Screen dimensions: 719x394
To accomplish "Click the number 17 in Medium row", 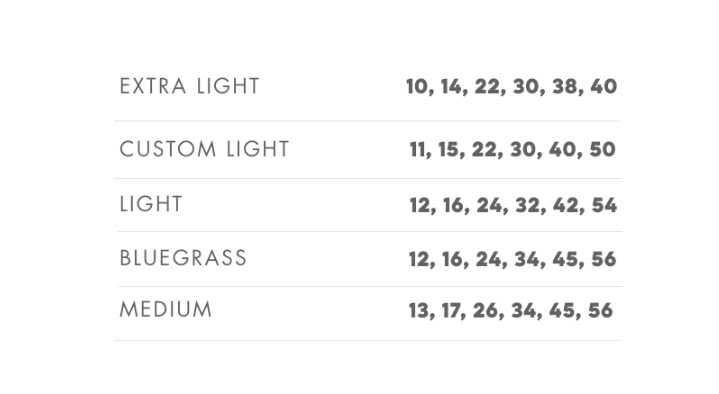I will pos(451,310).
